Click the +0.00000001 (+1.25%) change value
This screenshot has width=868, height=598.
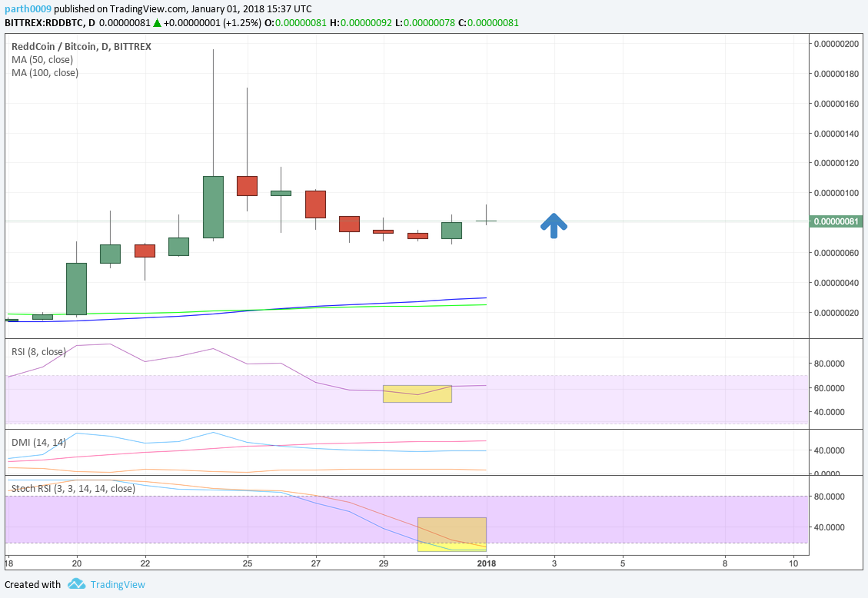212,23
